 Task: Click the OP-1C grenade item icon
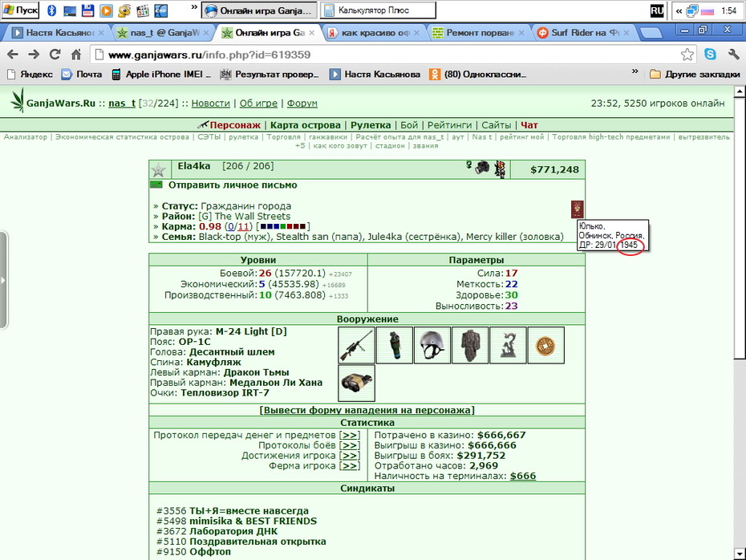pos(395,346)
